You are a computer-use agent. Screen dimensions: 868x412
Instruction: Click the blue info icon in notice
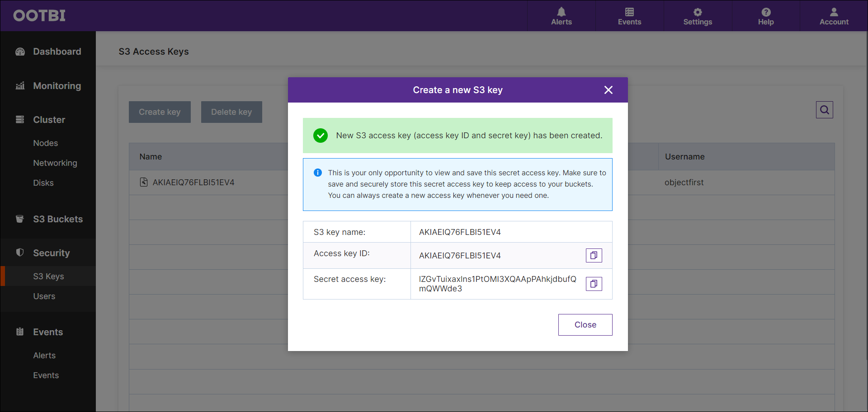click(318, 173)
